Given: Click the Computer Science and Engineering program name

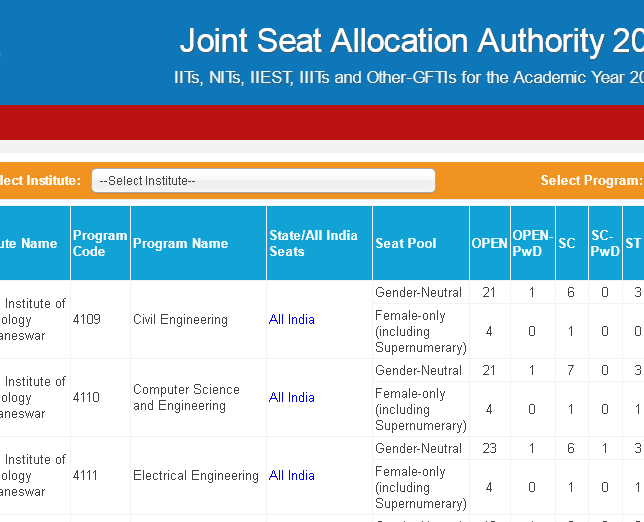Looking at the screenshot, I should tap(186, 398).
